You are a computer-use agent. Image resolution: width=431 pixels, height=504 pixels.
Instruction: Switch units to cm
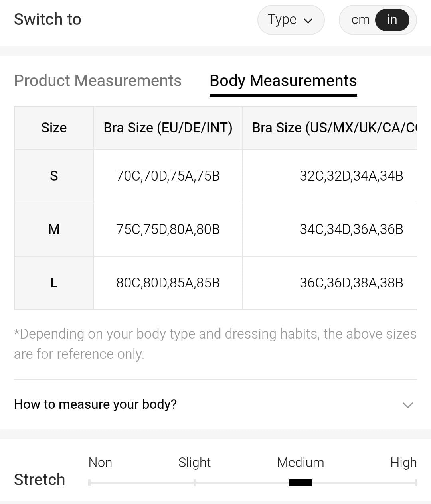click(360, 20)
